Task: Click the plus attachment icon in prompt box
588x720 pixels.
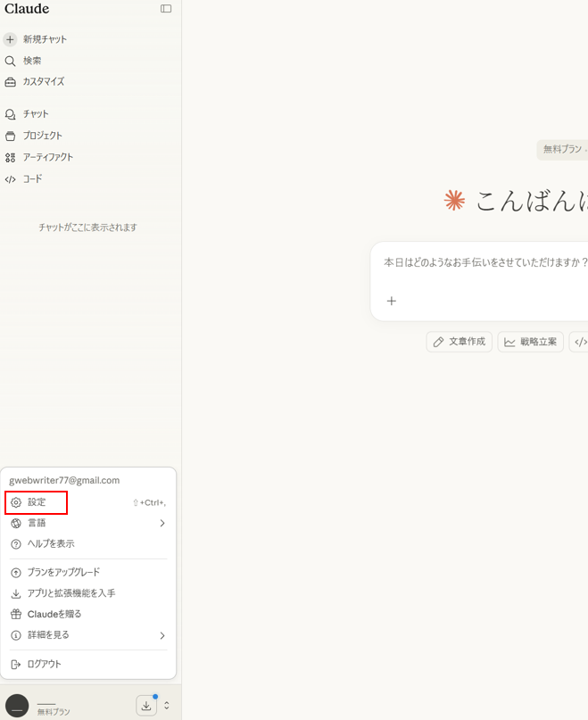Action: (392, 302)
